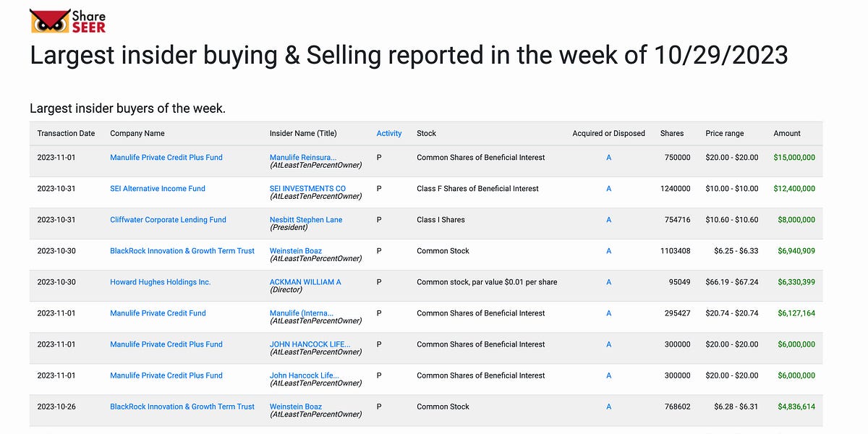The width and height of the screenshot is (868, 434).
Task: View insider Nesbitt Stephen Lane profile
Action: click(x=306, y=219)
